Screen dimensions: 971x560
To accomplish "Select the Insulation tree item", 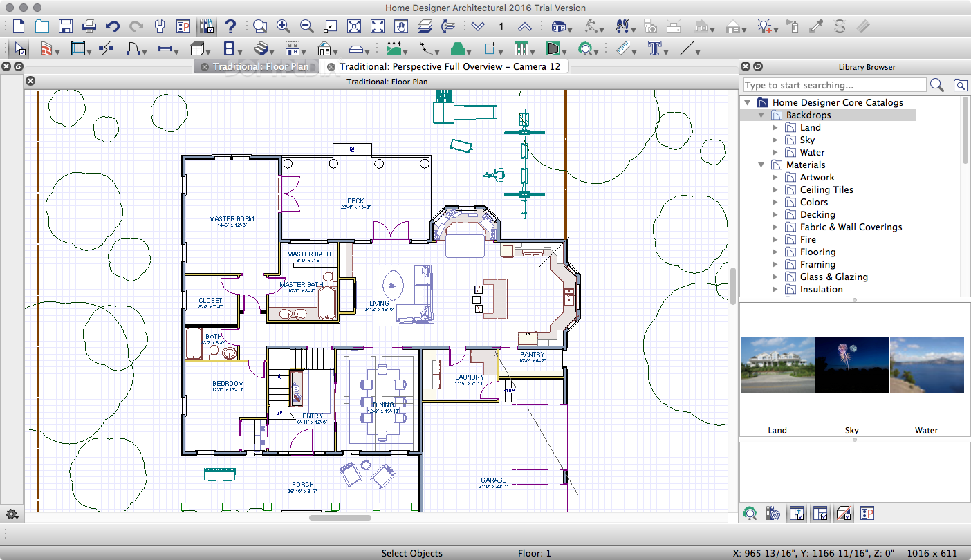I will tap(822, 289).
